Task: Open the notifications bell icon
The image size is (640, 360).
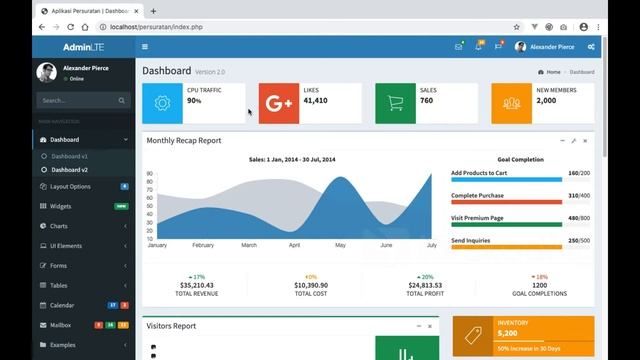Action: 478,47
